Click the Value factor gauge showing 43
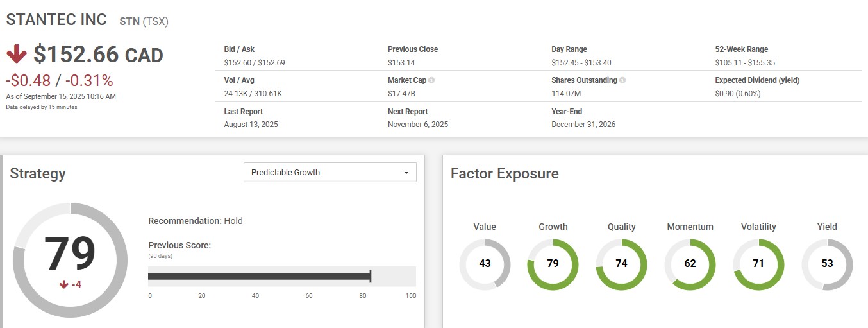868x328 pixels. tap(485, 264)
